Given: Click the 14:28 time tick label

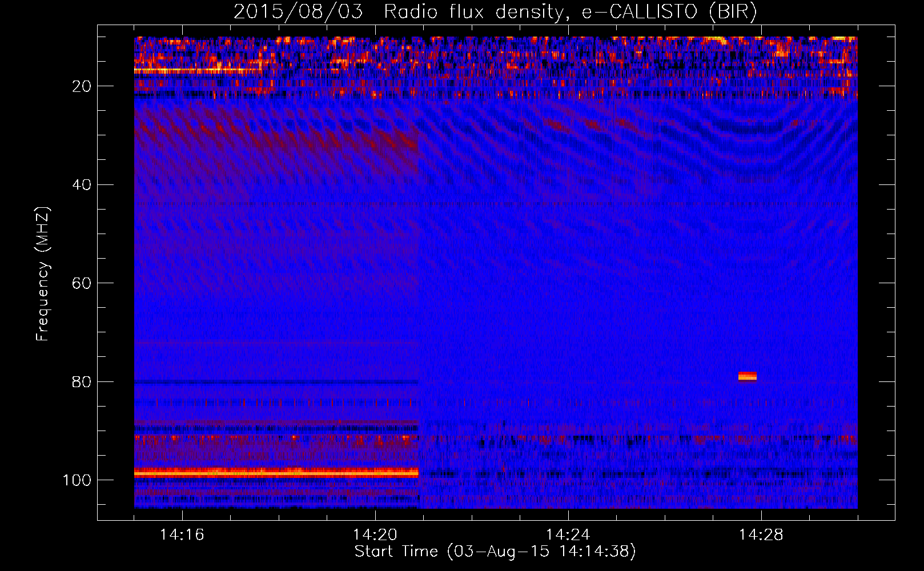Looking at the screenshot, I should click(761, 535).
